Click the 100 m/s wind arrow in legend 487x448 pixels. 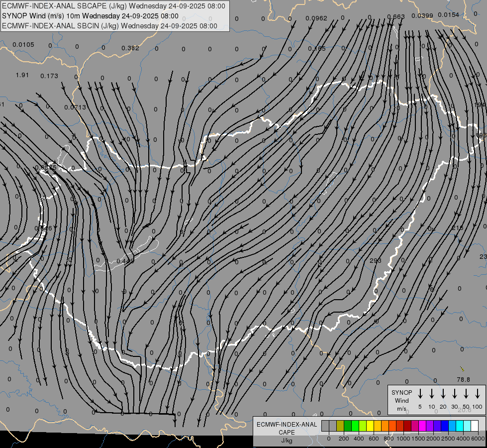(x=478, y=394)
